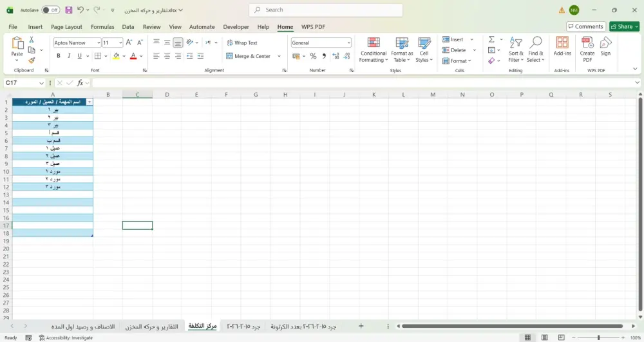Toggle Center horizontal alignment
This screenshot has height=342, width=644.
tap(167, 56)
